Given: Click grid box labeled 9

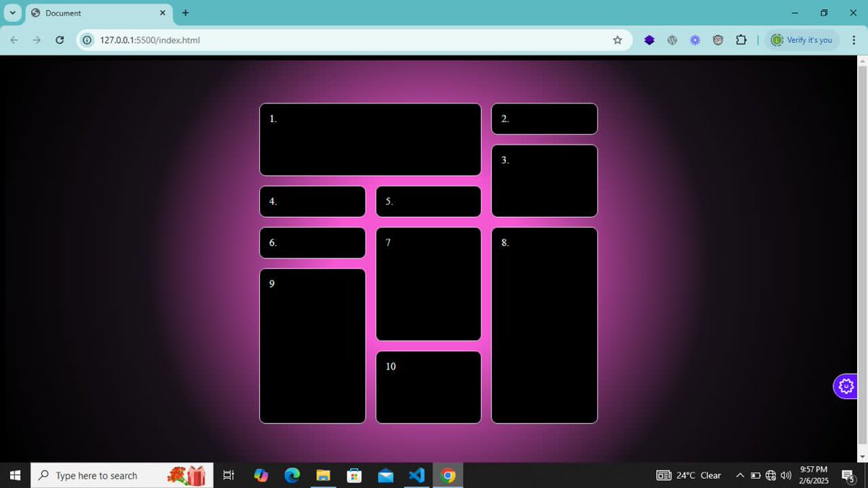Looking at the screenshot, I should tap(312, 346).
